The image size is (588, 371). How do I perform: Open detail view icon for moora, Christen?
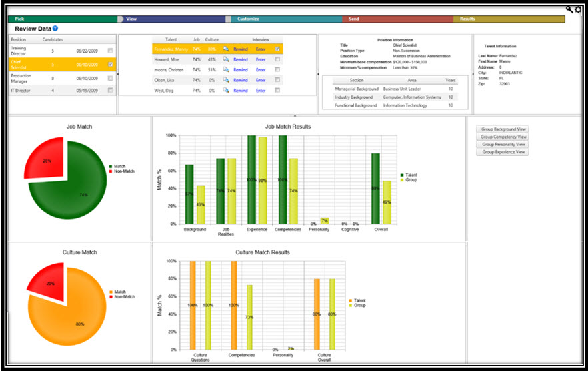(x=226, y=69)
